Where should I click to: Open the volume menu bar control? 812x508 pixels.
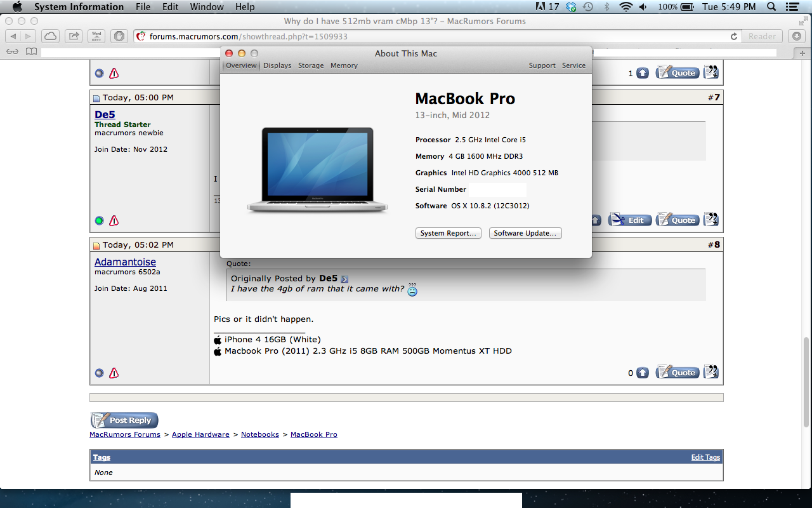(643, 7)
